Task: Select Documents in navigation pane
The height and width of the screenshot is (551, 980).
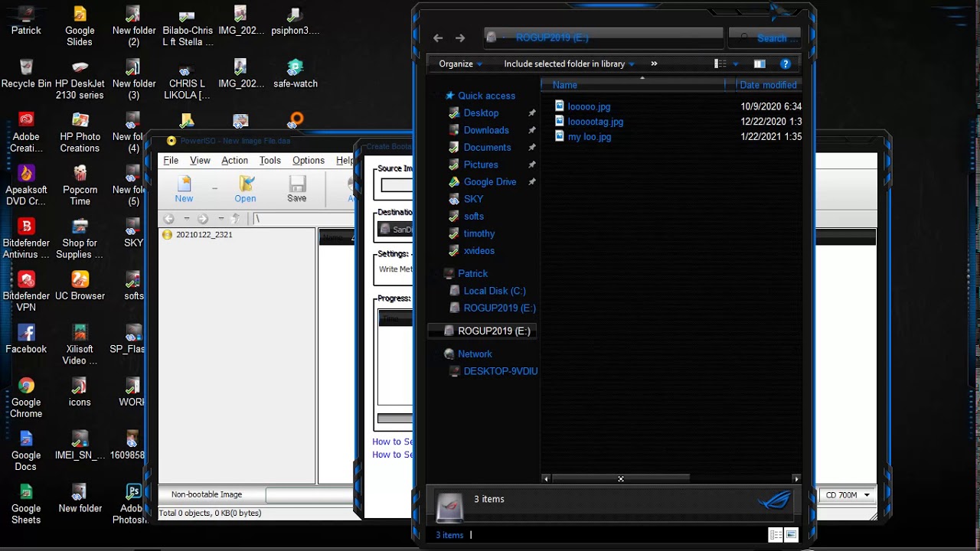Action: [x=487, y=147]
